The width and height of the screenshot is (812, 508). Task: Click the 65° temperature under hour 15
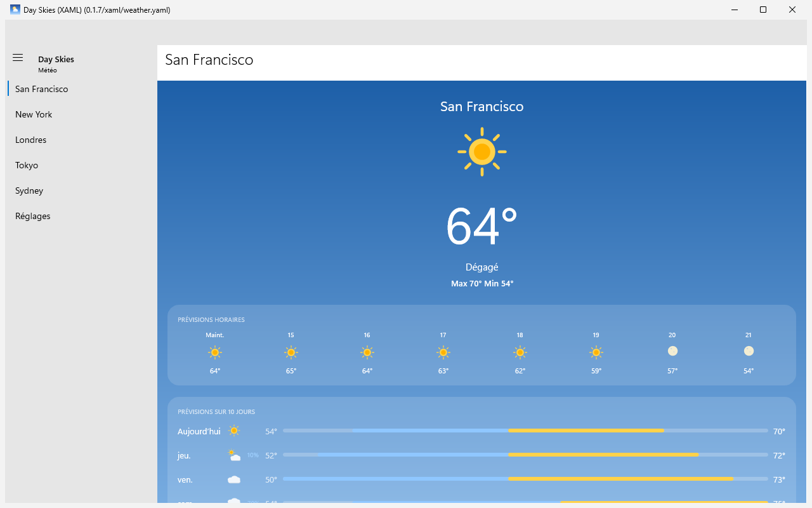click(291, 371)
